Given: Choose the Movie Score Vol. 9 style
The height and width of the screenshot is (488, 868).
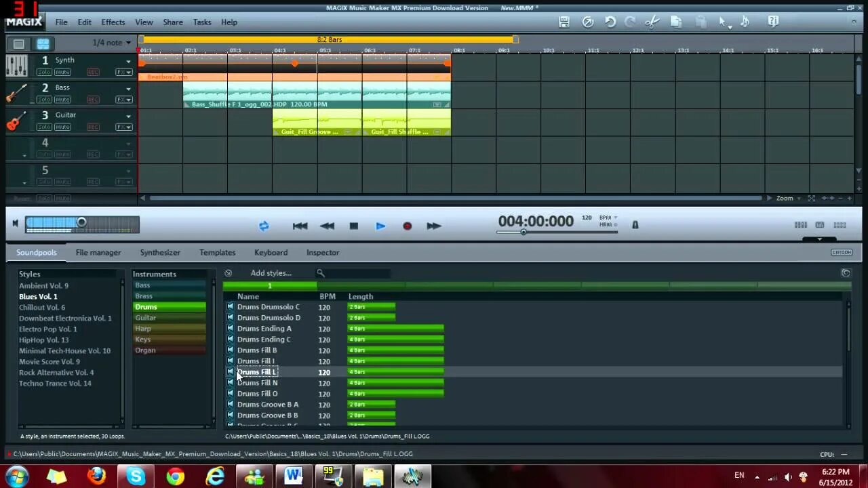Looking at the screenshot, I should pos(50,361).
